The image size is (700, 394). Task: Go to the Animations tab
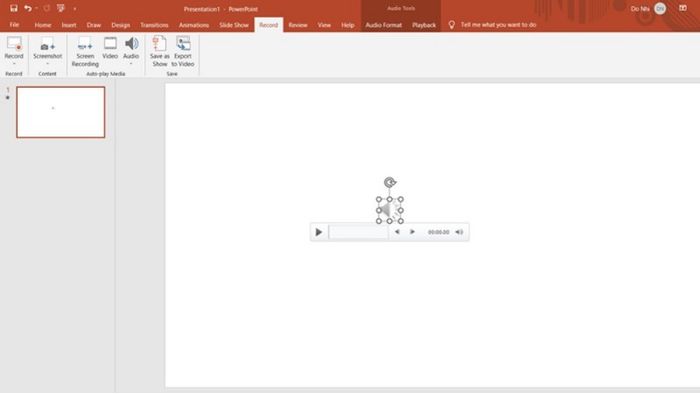point(194,25)
